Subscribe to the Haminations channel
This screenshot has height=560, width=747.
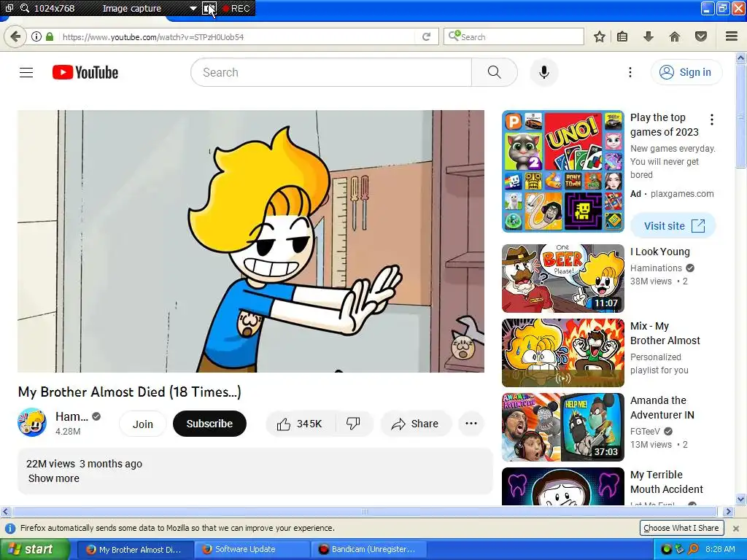(x=209, y=424)
